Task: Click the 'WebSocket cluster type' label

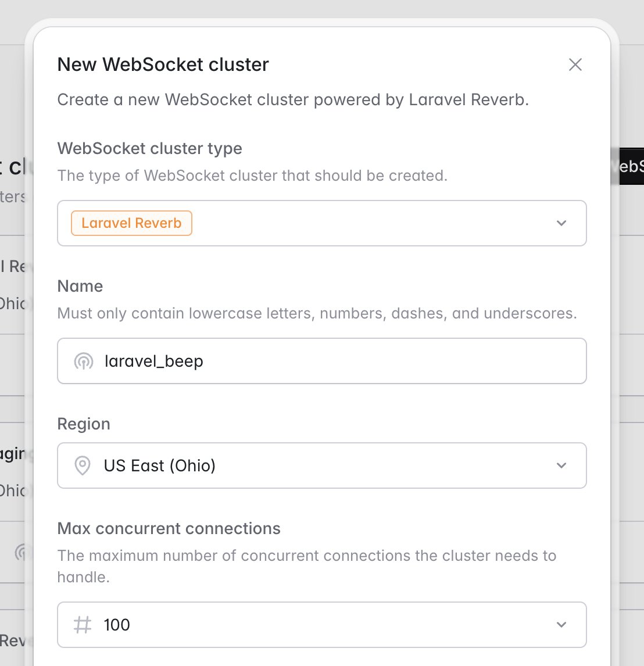Action: (x=149, y=149)
